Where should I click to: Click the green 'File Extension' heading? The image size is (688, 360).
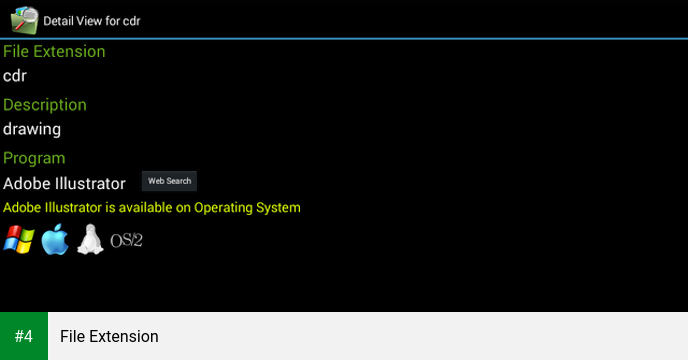[54, 51]
